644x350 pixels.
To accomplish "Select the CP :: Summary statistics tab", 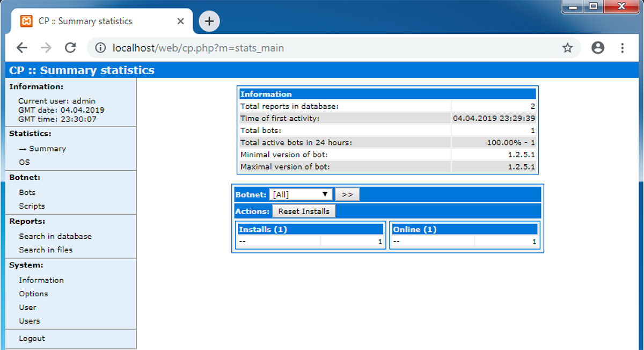I will (x=102, y=21).
